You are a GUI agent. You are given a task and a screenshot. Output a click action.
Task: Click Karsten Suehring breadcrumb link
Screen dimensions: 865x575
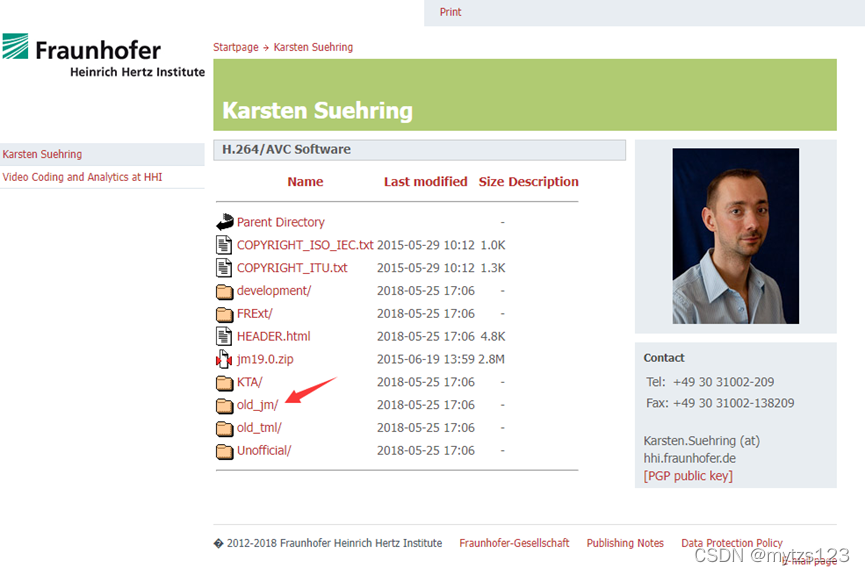tap(313, 47)
